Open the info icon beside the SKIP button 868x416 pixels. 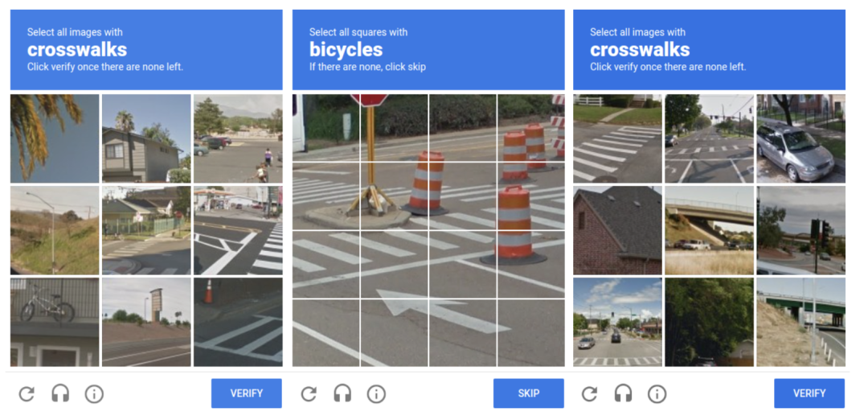click(x=376, y=393)
